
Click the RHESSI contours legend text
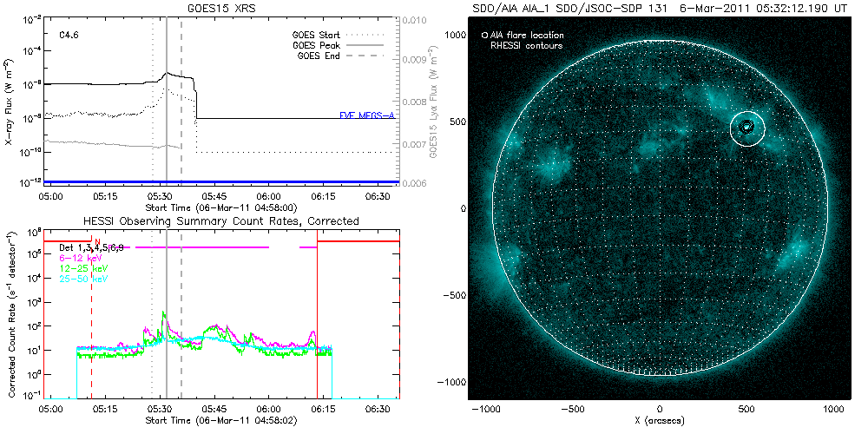click(x=527, y=45)
